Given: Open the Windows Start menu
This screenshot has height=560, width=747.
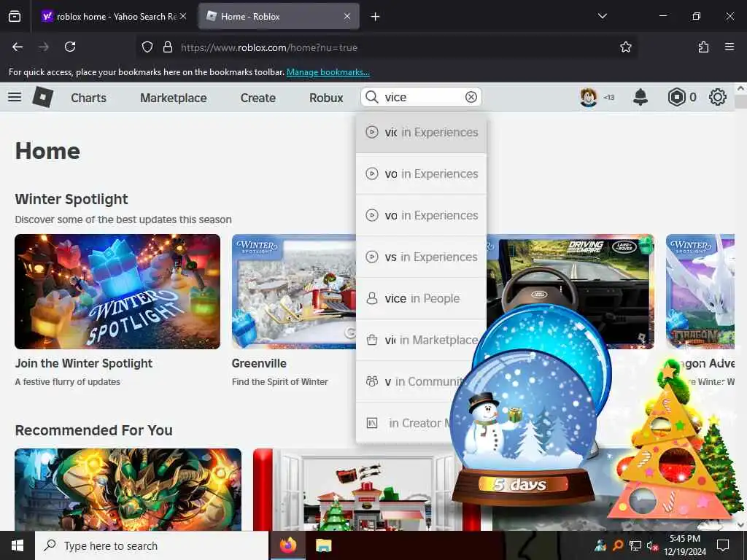Looking at the screenshot, I should (x=18, y=545).
